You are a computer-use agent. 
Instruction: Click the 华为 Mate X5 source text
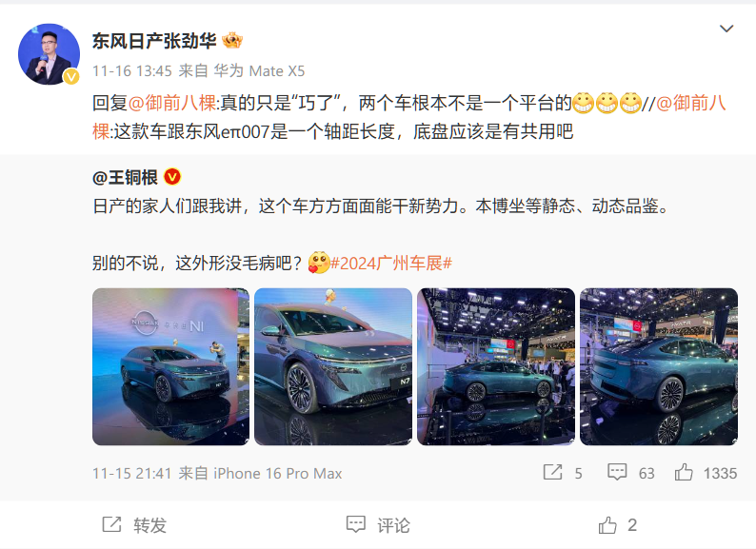(259, 71)
